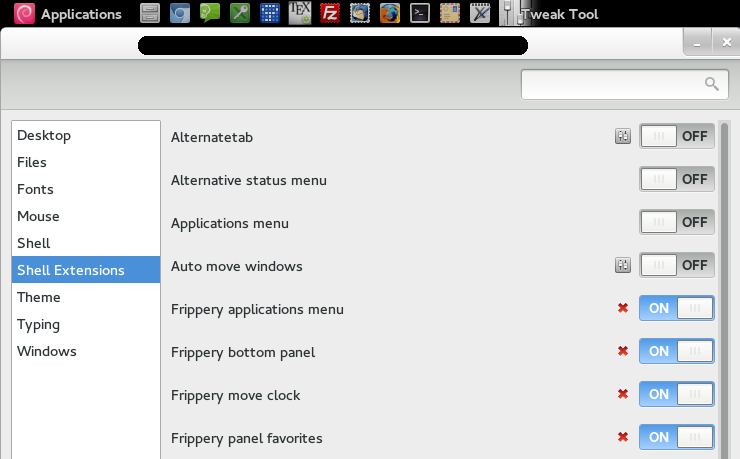Click the Frippery move clock label
Viewport: 740px width, 459px height.
point(235,395)
